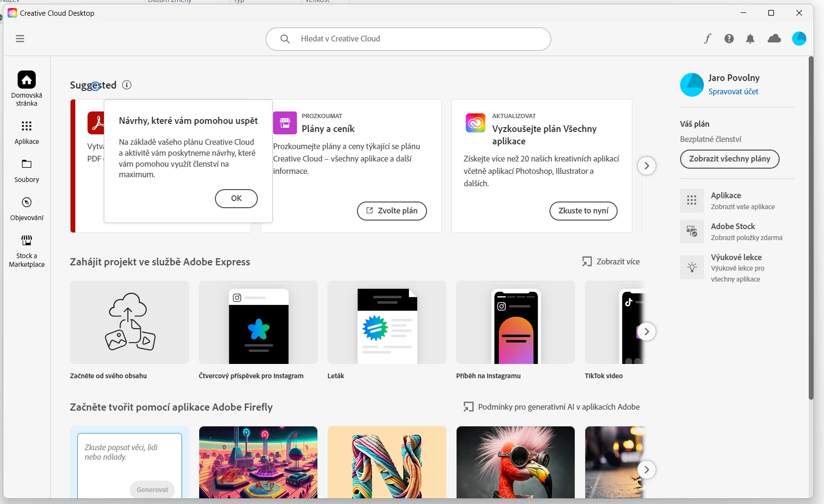Open Začněte od svého obsahu thumbnail
The image size is (824, 504).
(x=130, y=323)
